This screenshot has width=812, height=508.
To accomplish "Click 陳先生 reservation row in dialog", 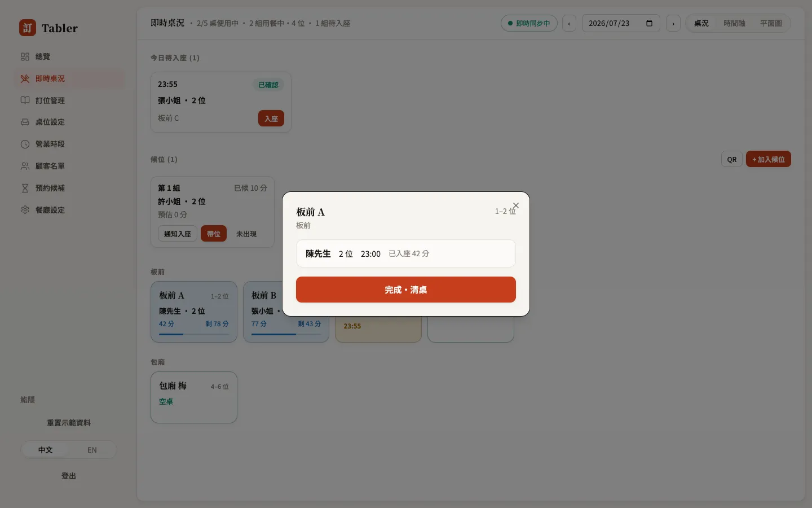I will tap(406, 253).
